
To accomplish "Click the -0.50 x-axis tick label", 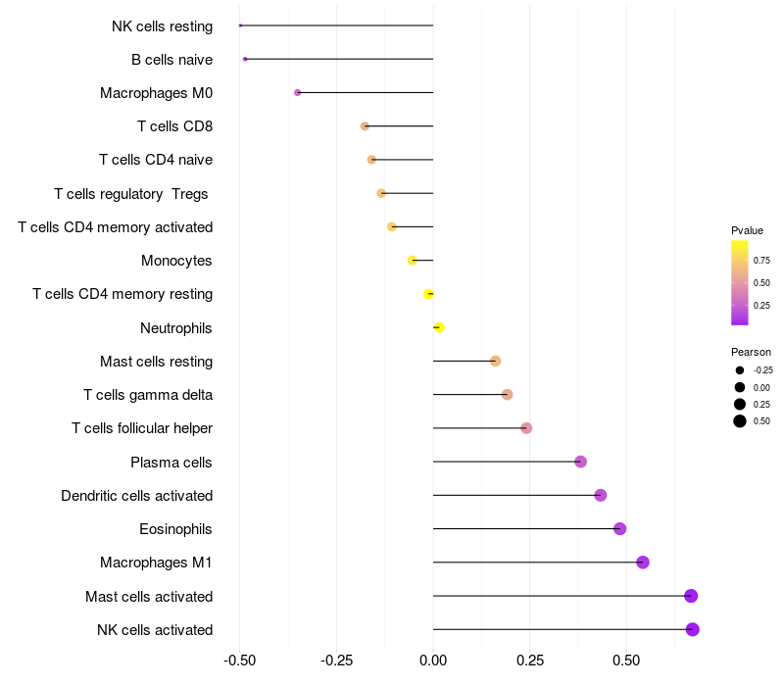I will point(239,661).
